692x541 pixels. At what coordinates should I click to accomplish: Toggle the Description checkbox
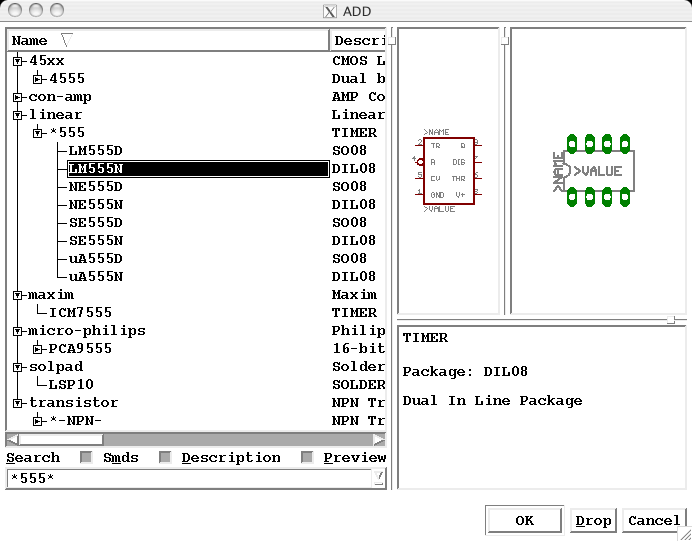pyautogui.click(x=165, y=458)
